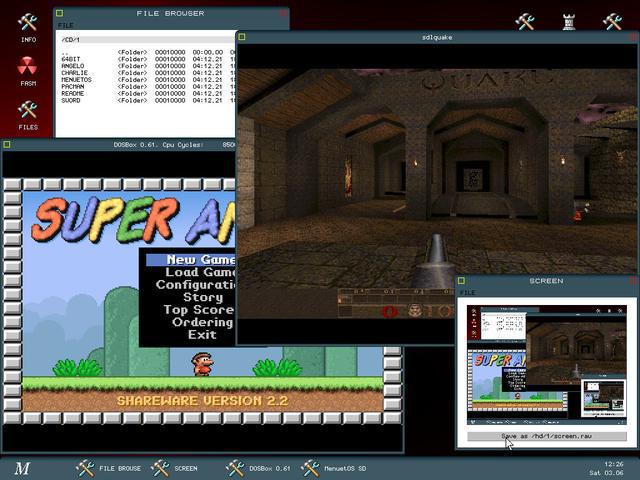Switch to FILE BROWSE in the taskbar

[110, 468]
